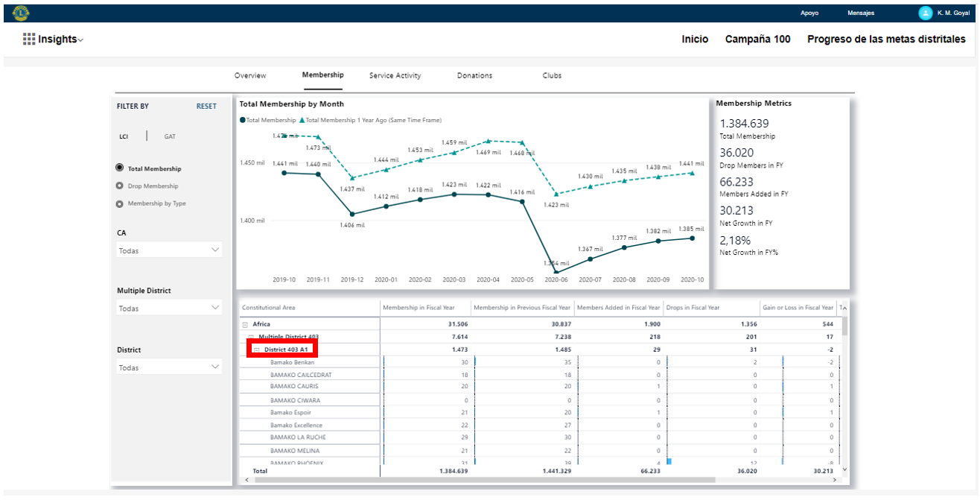Click the user profile avatar icon
The height and width of the screenshot is (503, 980).
click(x=925, y=13)
